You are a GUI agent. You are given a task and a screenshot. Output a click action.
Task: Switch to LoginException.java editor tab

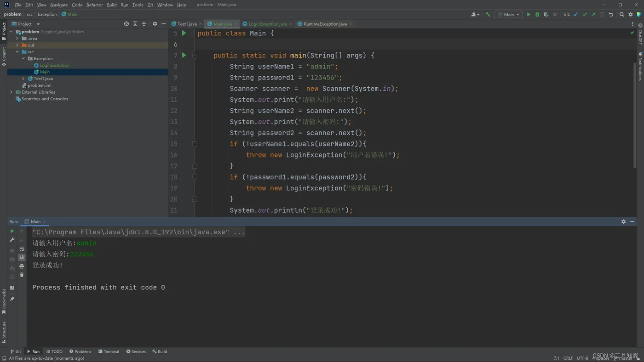coord(267,24)
